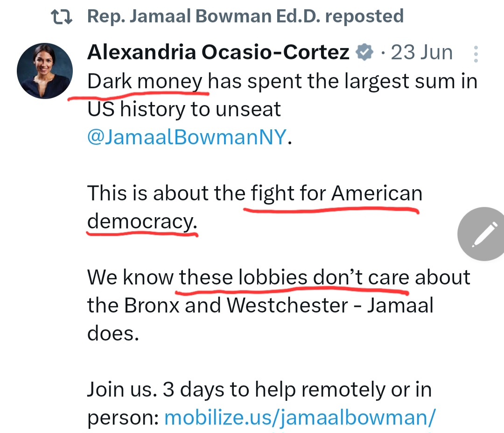Viewport: 504px width, 433px height.
Task: Click the word "person:" before the link
Action: (123, 418)
